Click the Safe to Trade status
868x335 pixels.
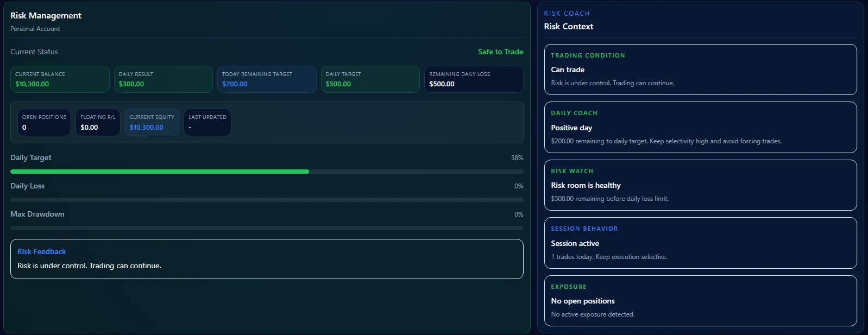coord(500,52)
